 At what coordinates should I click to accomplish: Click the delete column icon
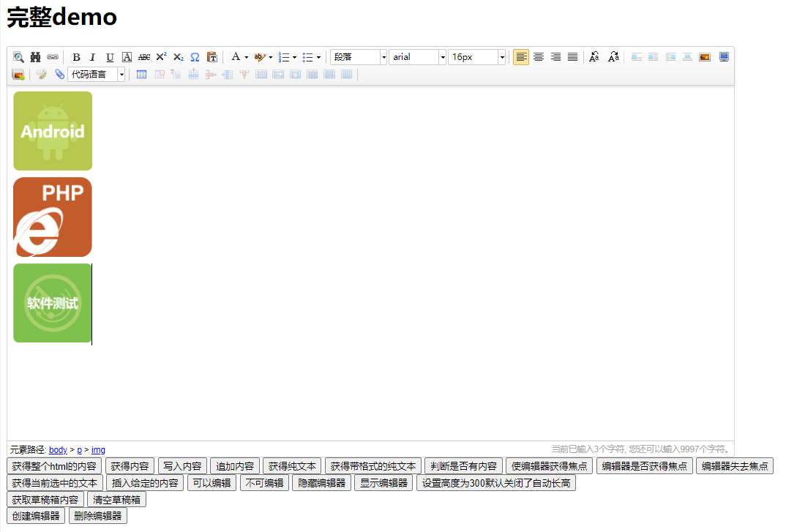[x=244, y=75]
